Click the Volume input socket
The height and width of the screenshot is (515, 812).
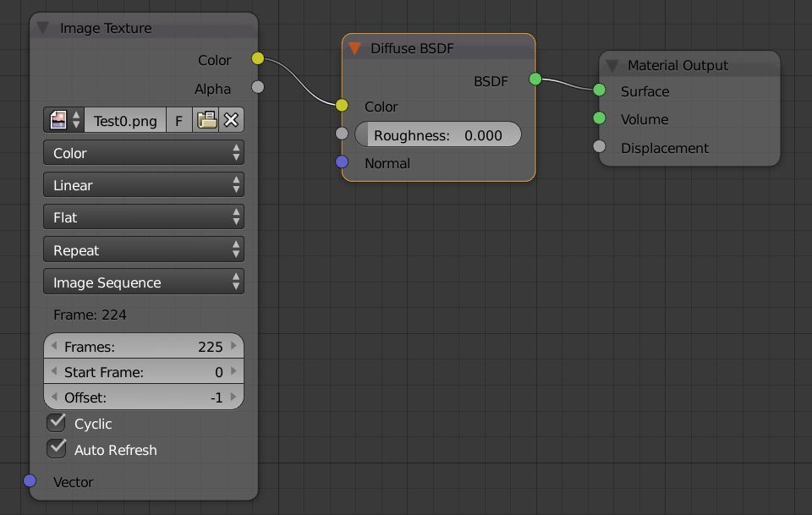(599, 118)
